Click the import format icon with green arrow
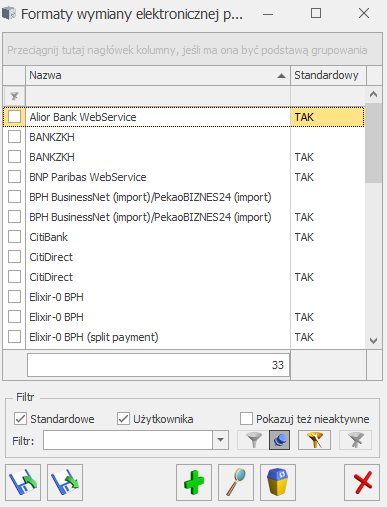The height and width of the screenshot is (507, 387). coord(23,482)
